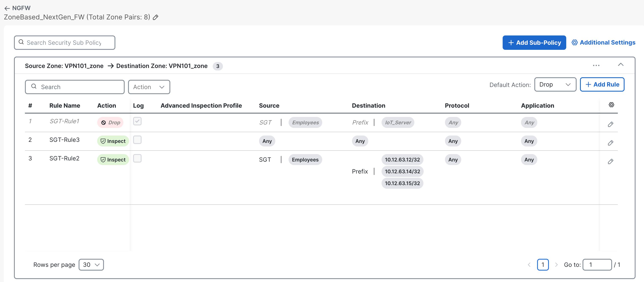This screenshot has width=644, height=282.
Task: Go to the next page arrow
Action: point(556,265)
